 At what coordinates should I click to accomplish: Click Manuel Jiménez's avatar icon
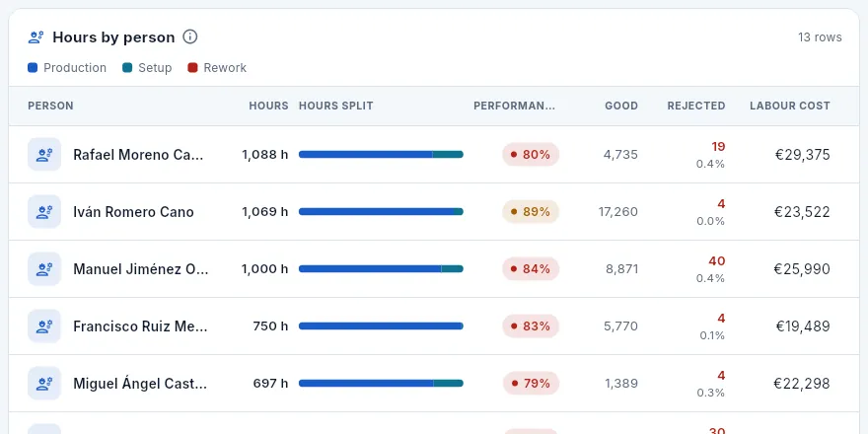[x=44, y=269]
